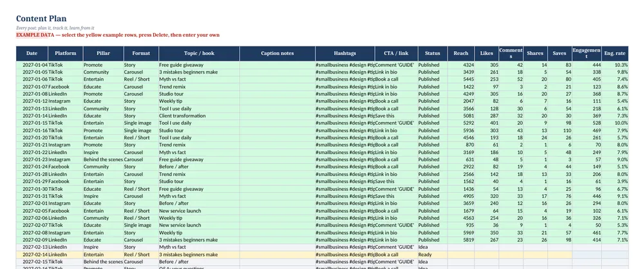Click the engagement total 528
Screen dimensions: 644x269
[587, 123]
